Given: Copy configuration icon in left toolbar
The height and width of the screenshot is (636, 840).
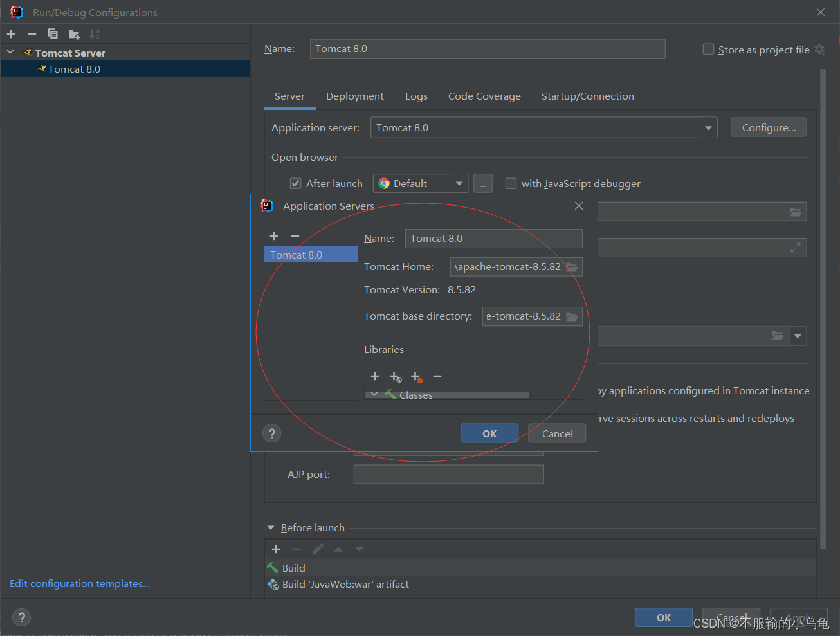Looking at the screenshot, I should [x=53, y=34].
